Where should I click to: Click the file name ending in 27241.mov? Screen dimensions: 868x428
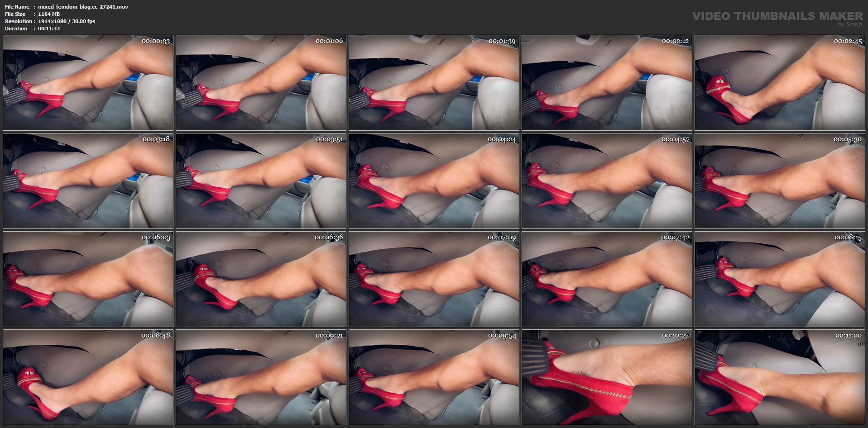(83, 7)
